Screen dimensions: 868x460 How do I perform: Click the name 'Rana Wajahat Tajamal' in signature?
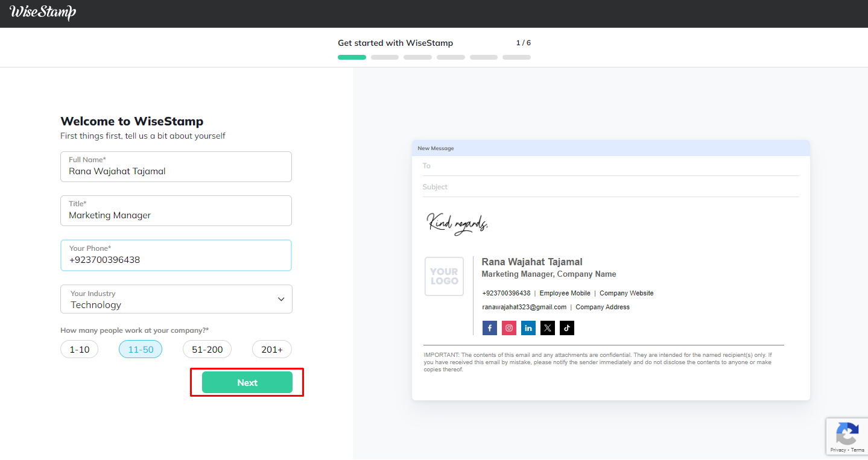click(x=532, y=262)
